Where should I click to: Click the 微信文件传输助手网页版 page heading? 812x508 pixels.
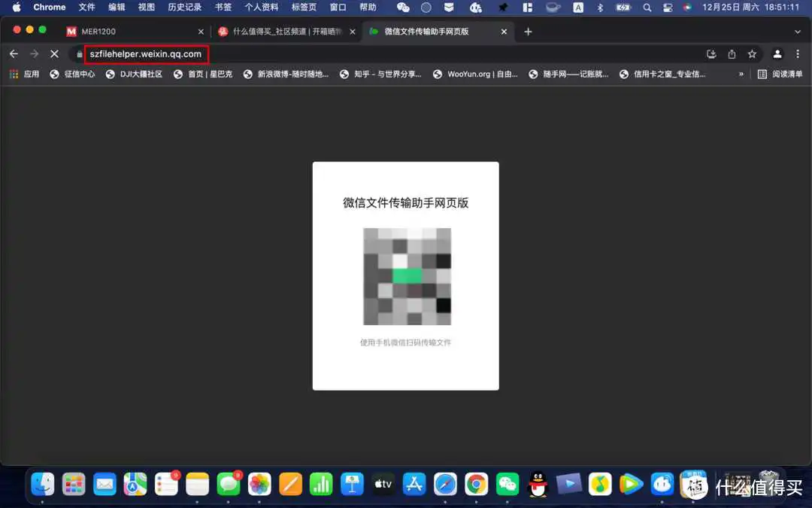(405, 202)
